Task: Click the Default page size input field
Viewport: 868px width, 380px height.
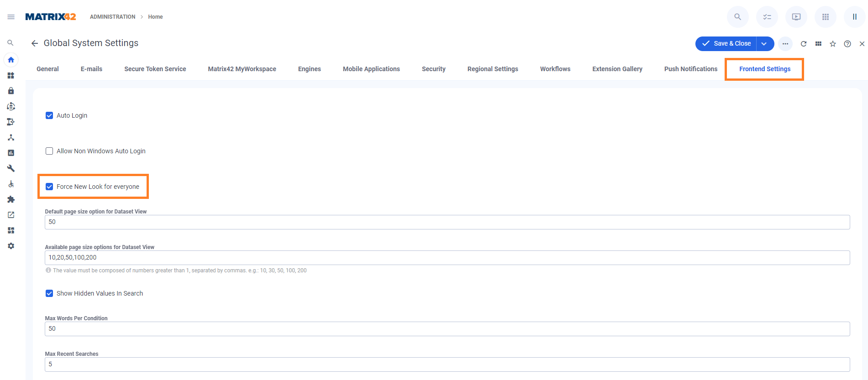Action: (x=447, y=222)
